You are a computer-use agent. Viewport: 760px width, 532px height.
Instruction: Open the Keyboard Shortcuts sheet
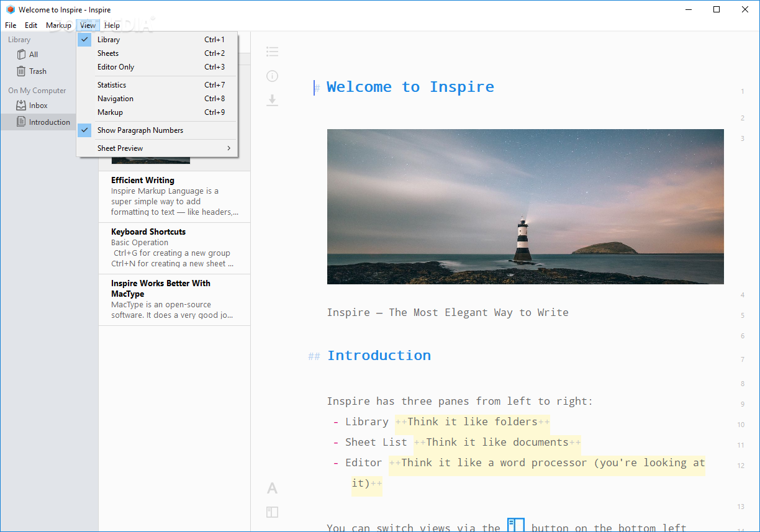[x=174, y=248]
